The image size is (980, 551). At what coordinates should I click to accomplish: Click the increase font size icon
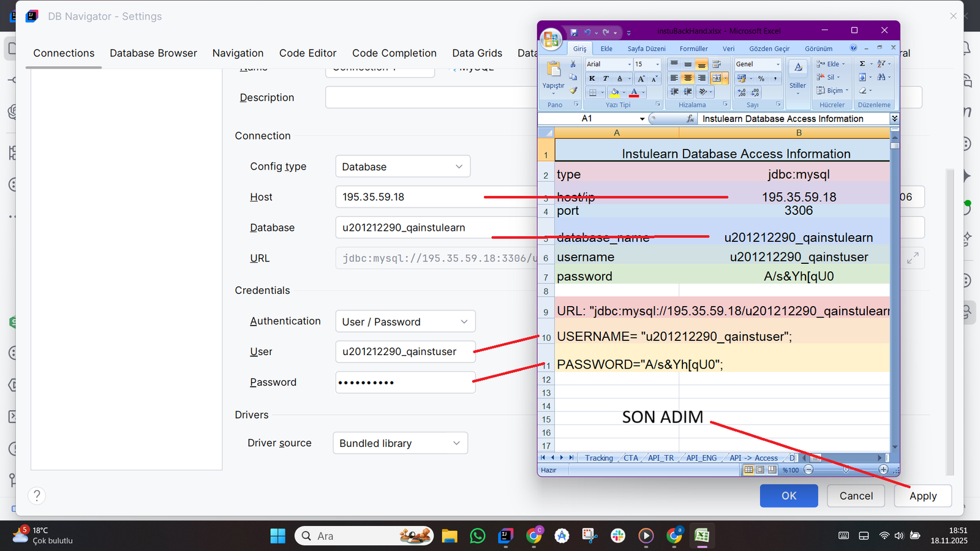point(641,78)
